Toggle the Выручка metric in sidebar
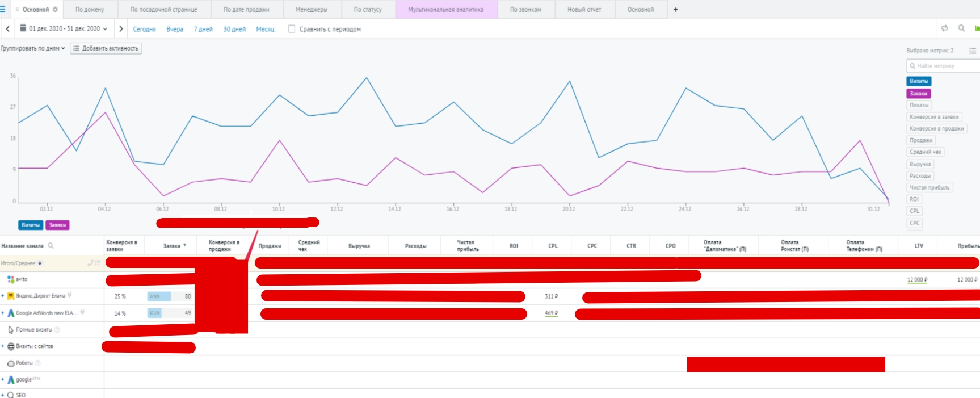The height and width of the screenshot is (398, 980). click(920, 164)
